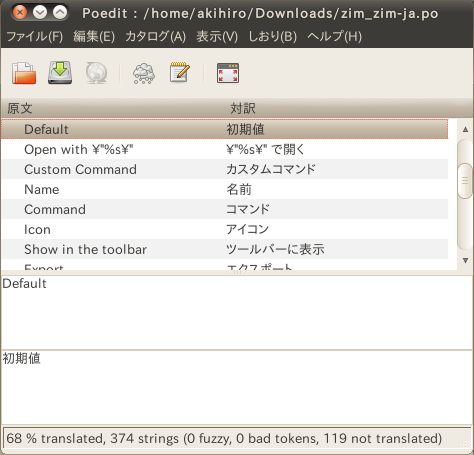Sort by the 原文 column header
The width and height of the screenshot is (474, 455).
[x=113, y=108]
